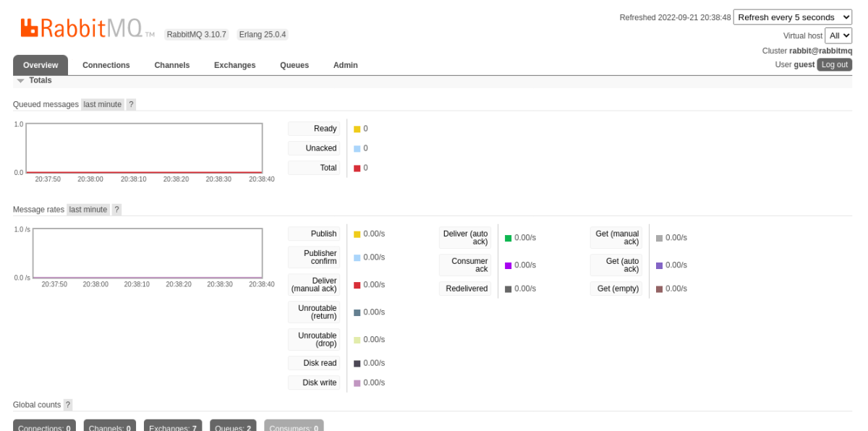Open the Exchanges: 7 count button
This screenshot has height=431, width=868.
tap(173, 425)
